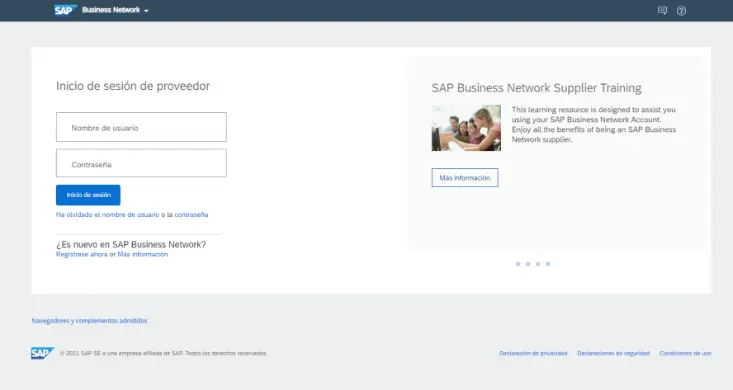
Task: Click the 2021 SAP SE copyright text
Action: tap(164, 354)
